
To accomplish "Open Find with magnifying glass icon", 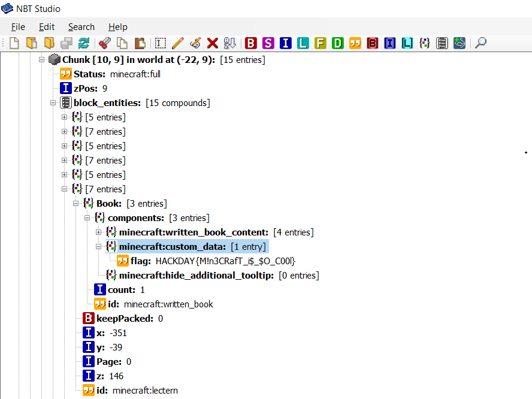I will 480,43.
